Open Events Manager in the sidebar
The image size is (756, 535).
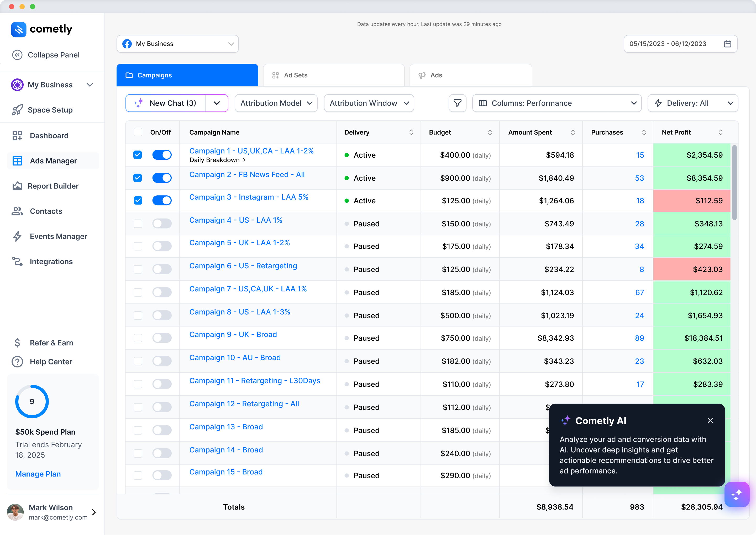click(x=17, y=236)
